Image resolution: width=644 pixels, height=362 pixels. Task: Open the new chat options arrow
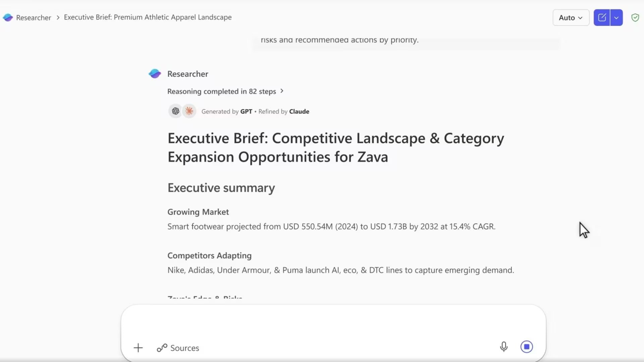click(616, 17)
